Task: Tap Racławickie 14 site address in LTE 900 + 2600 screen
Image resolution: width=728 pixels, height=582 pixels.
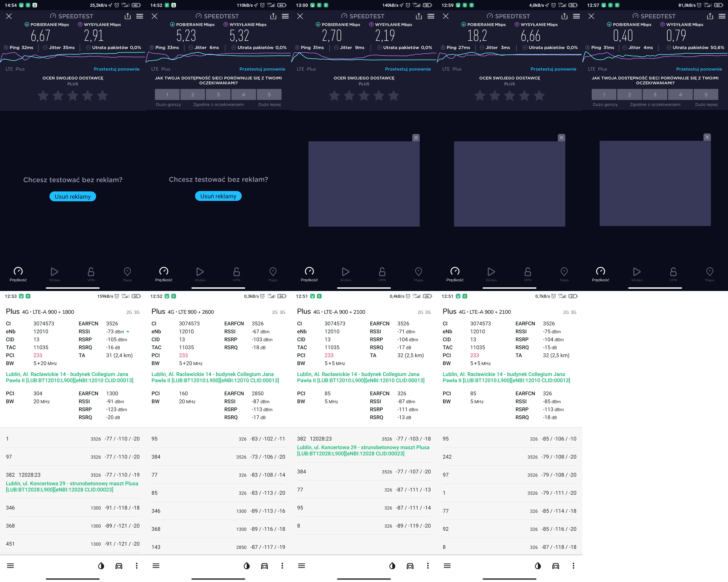Action: coord(215,377)
